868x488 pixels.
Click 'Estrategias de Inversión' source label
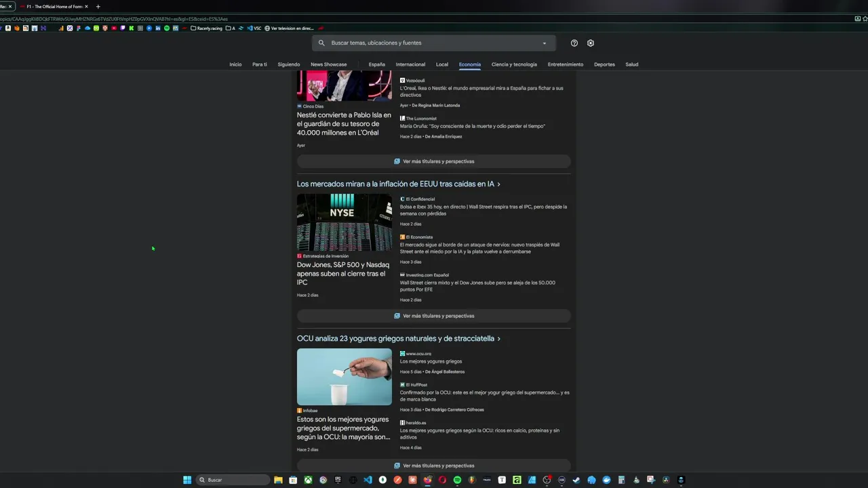325,256
